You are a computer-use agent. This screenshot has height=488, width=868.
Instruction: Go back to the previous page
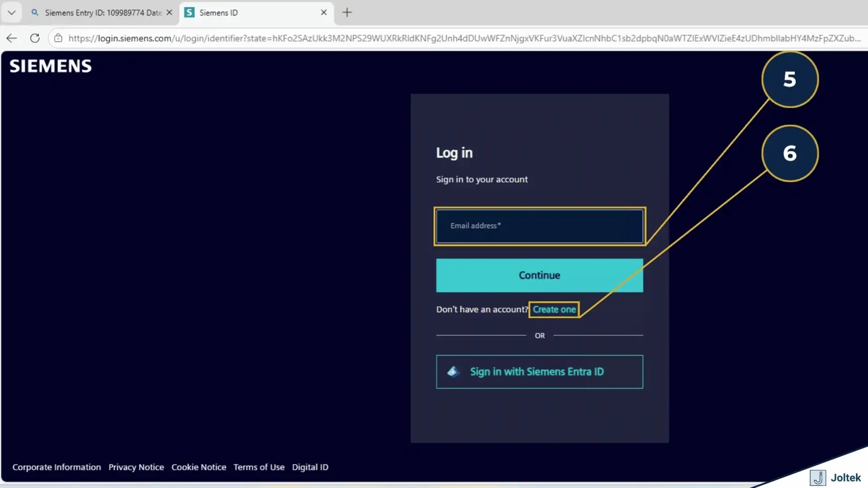pos(12,38)
